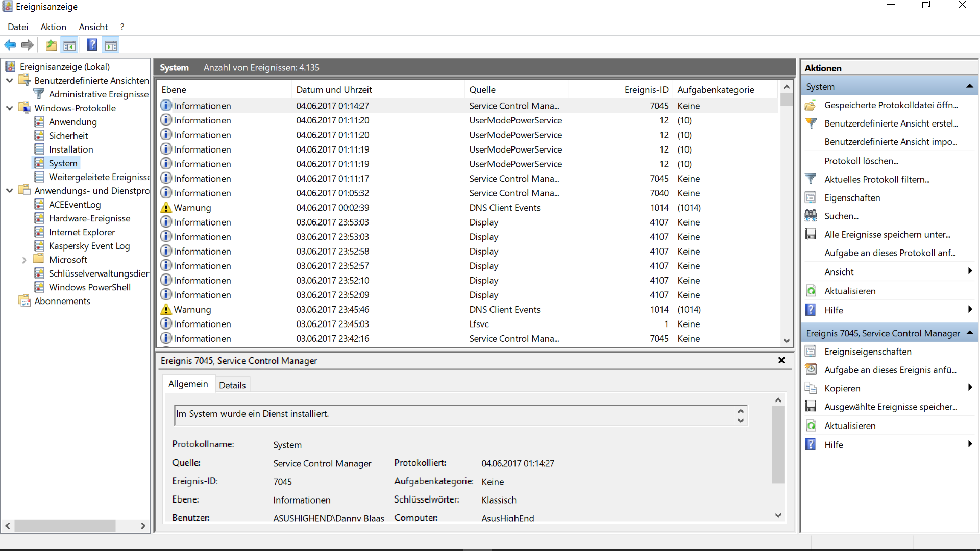Select Sicherheit log in tree
980x551 pixels.
coord(68,136)
